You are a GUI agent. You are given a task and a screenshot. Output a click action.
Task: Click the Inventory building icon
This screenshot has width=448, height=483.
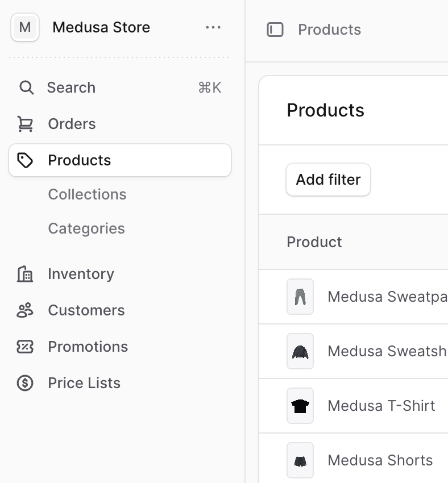point(25,274)
